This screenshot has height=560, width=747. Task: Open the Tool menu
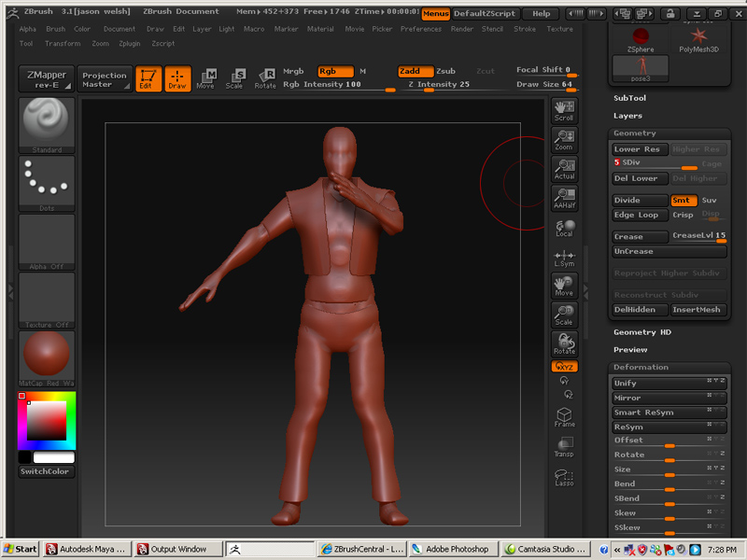pyautogui.click(x=26, y=42)
